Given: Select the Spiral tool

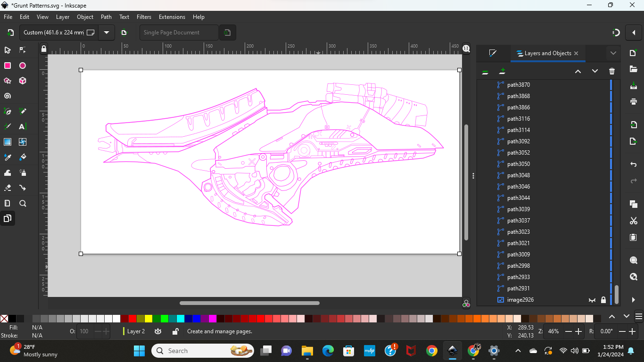Looking at the screenshot, I should (x=8, y=96).
